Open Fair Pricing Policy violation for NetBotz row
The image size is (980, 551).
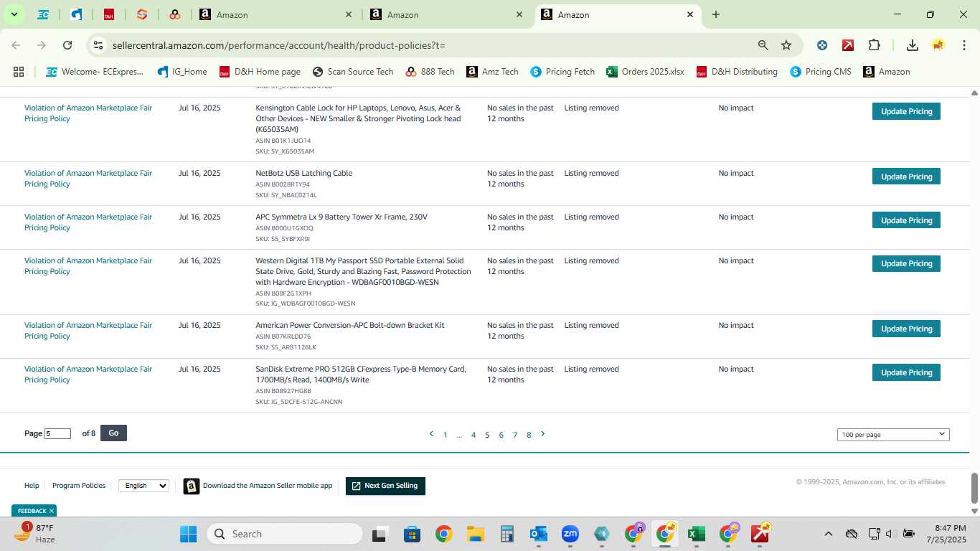[88, 179]
